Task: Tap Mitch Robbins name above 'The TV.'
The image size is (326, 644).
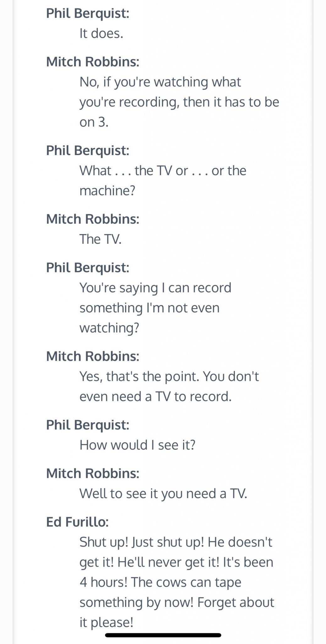Action: 93,219
